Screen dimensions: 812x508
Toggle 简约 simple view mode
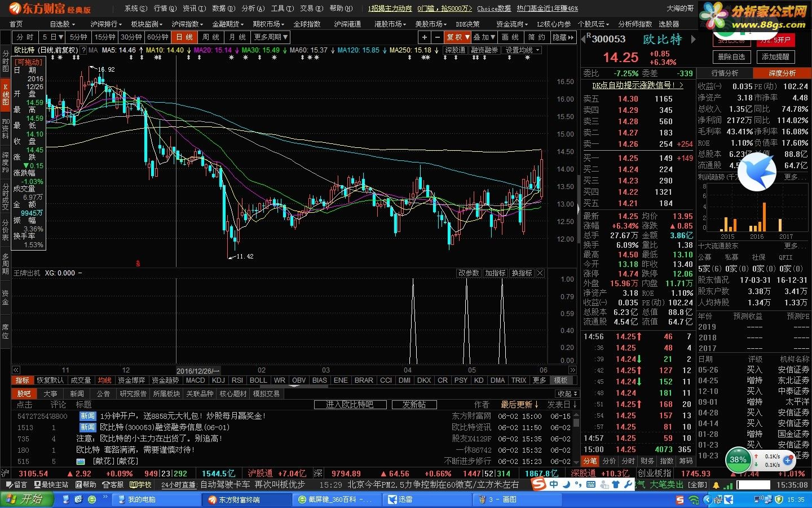tap(537, 37)
